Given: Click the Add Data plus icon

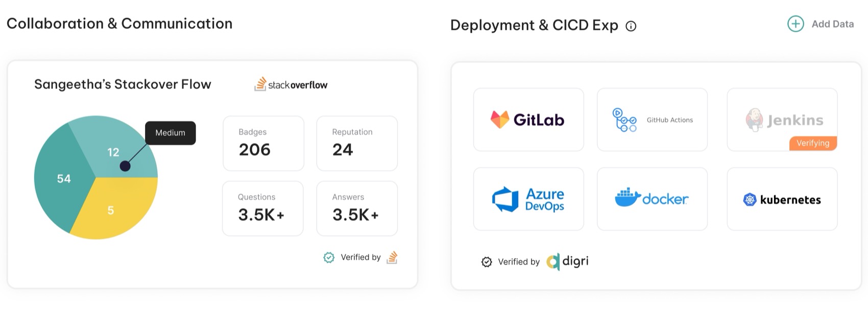Looking at the screenshot, I should (x=795, y=24).
